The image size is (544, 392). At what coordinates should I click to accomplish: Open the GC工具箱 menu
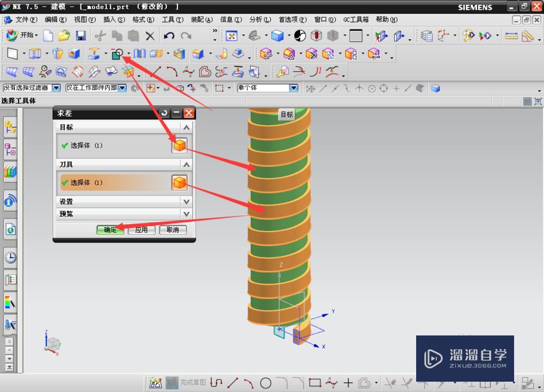point(356,20)
